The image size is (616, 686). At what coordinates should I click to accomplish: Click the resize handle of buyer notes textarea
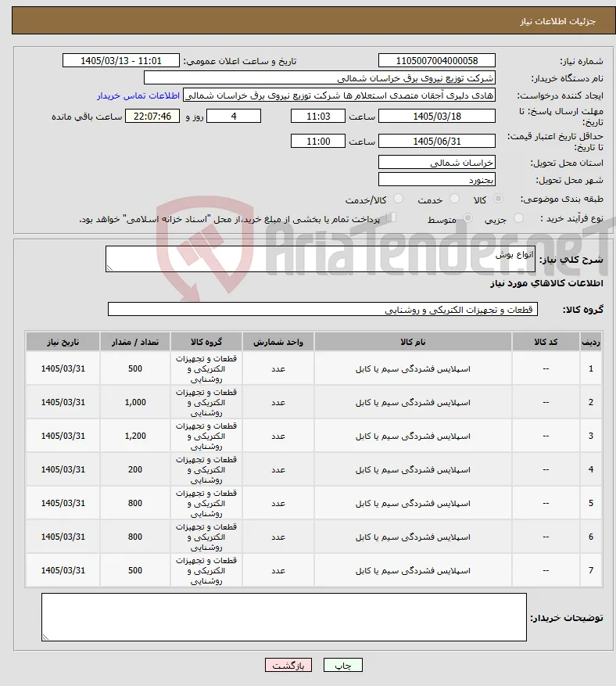pos(45,637)
